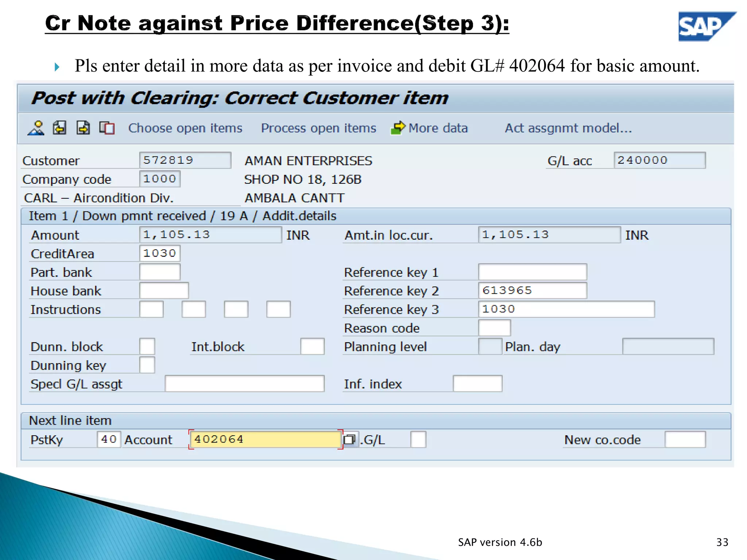Click the Amount field 1,105.13
This screenshot has width=747, height=560.
210,235
